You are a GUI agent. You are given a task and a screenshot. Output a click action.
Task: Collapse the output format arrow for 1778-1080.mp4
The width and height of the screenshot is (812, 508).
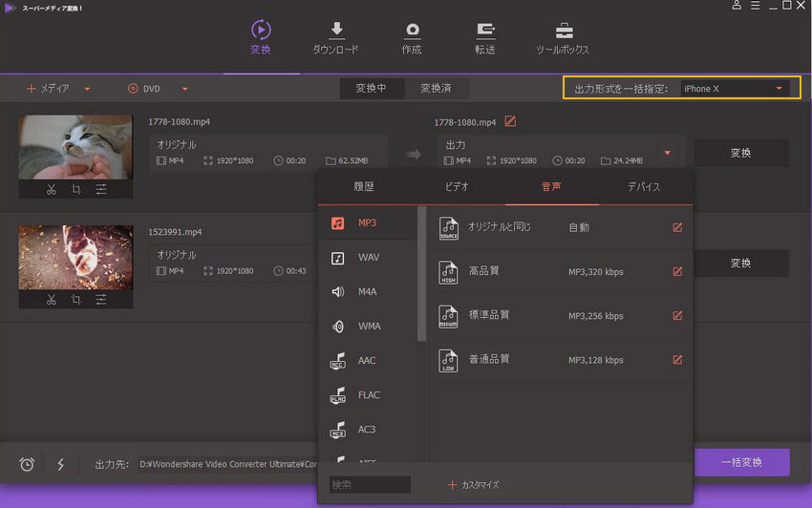click(668, 153)
